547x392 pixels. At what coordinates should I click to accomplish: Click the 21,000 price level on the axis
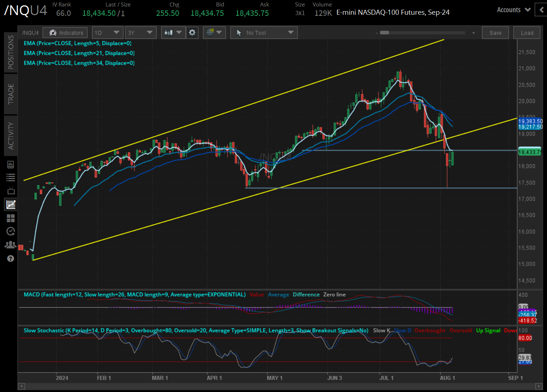(x=527, y=69)
